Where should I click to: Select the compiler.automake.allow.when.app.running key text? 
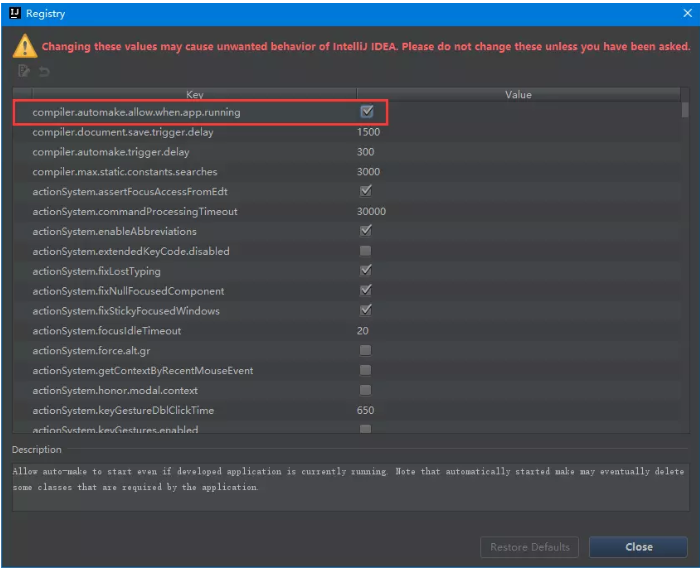click(x=136, y=112)
